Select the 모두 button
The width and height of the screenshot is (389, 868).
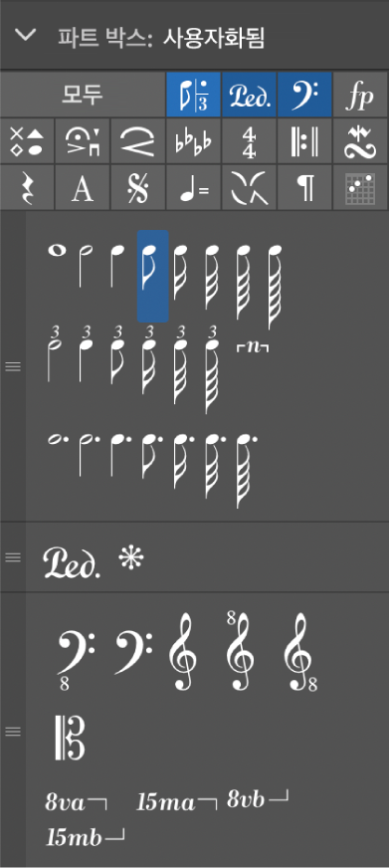click(83, 95)
